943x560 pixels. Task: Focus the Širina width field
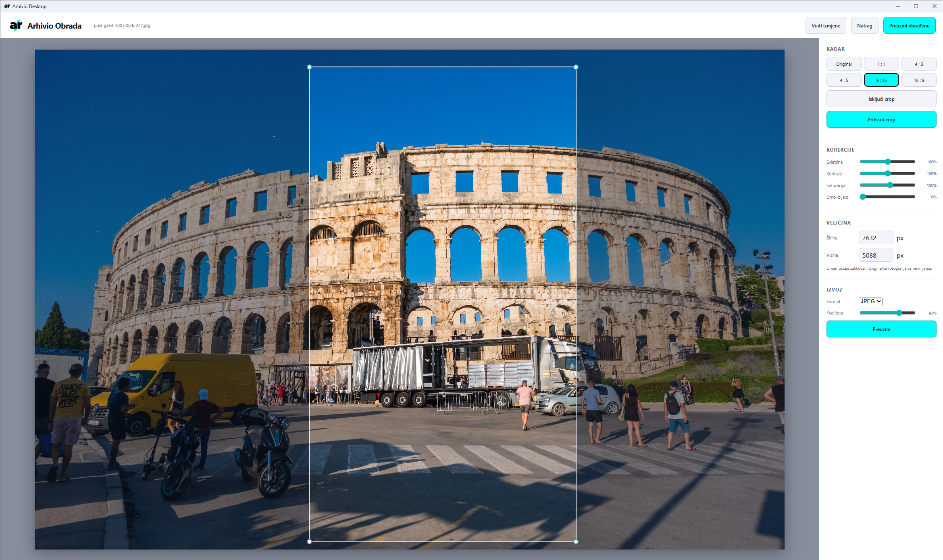click(876, 238)
